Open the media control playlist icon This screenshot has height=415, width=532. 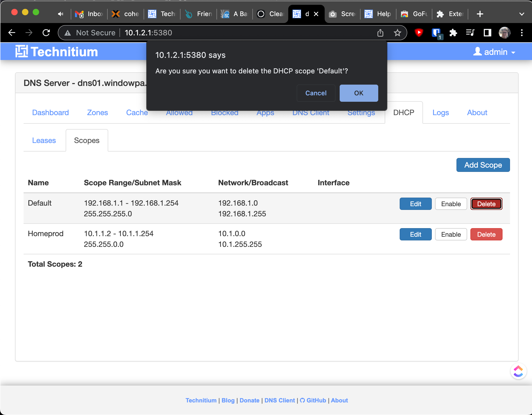470,33
